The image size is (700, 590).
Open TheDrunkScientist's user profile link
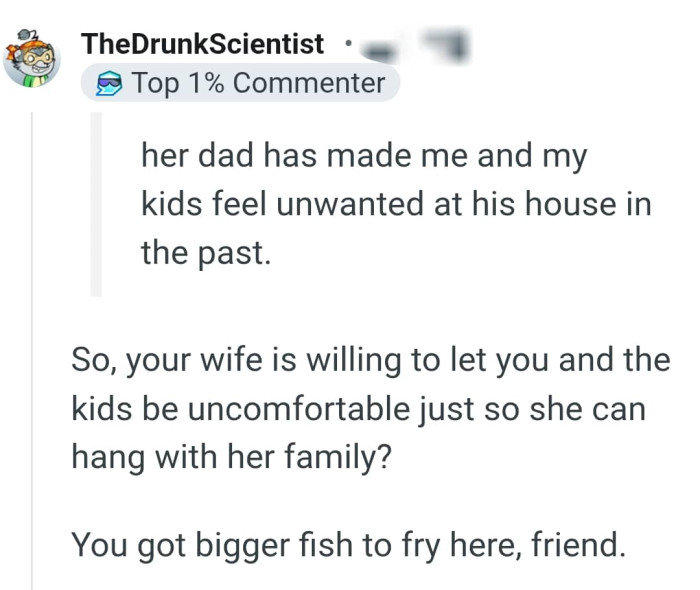[x=203, y=44]
